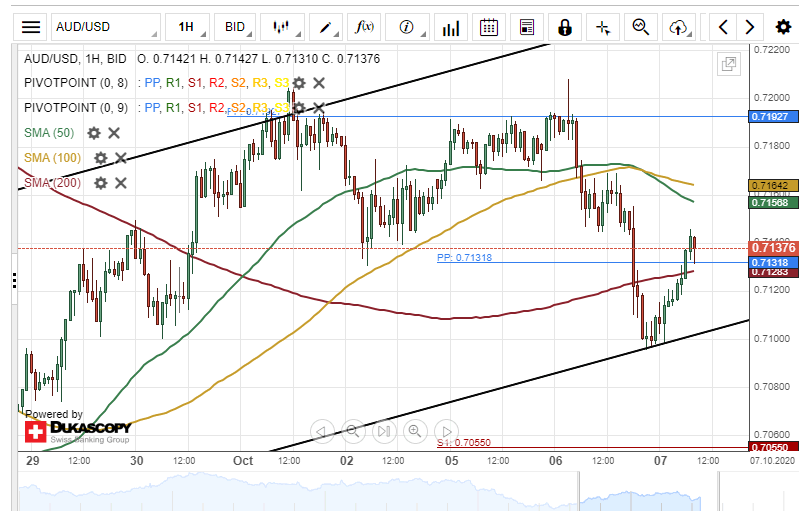Open the calendar date picker icon
Viewport: 809px width, 523px height.
[x=488, y=27]
